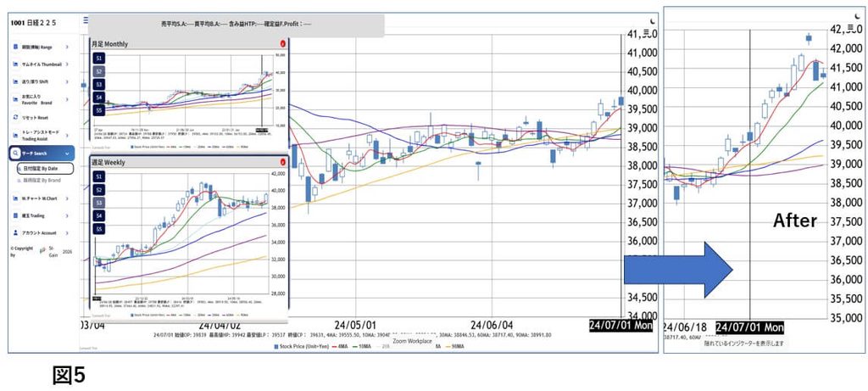Click the 24/04/02 date axis label
Screen dimensions: 868x391
tap(220, 325)
